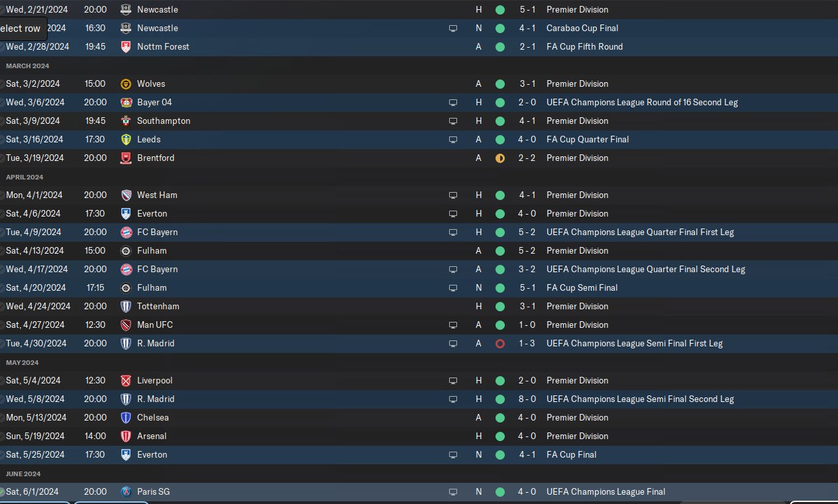Open the 8 - 0 R. Madrid result
The height and width of the screenshot is (504, 838).
tap(528, 399)
